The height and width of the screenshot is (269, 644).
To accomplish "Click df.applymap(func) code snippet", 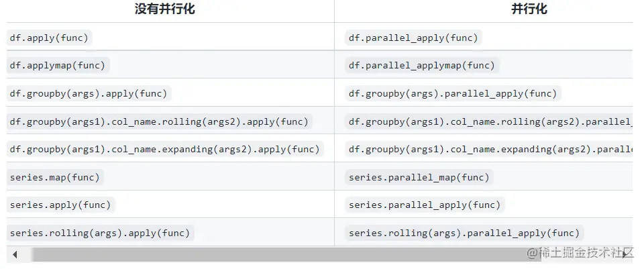I will [x=58, y=66].
